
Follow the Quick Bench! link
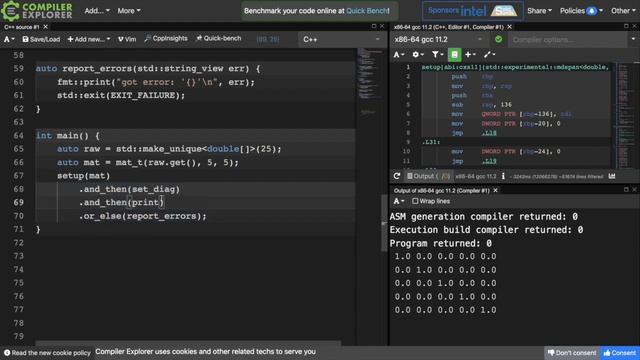tap(367, 11)
